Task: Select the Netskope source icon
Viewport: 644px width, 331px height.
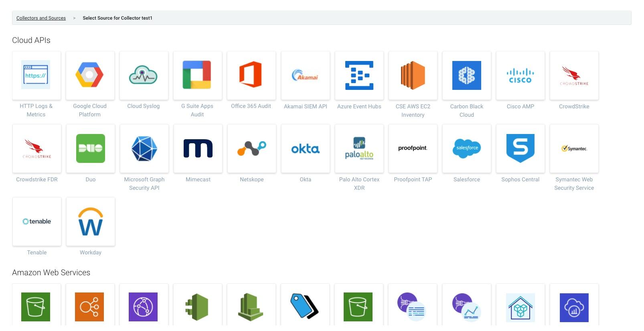Action: 252,148
